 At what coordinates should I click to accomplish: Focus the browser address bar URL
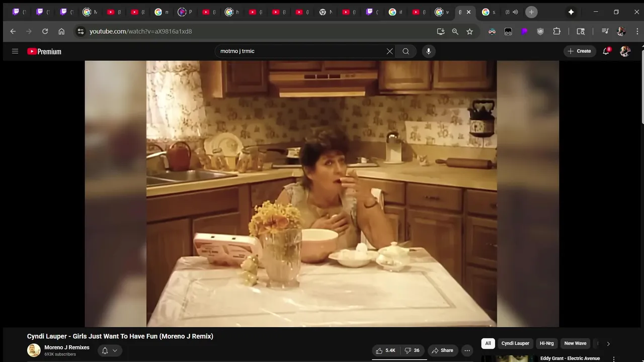click(141, 31)
